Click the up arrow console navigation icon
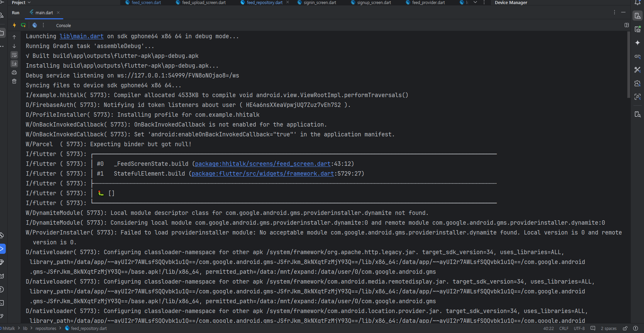The image size is (644, 333). tap(14, 37)
